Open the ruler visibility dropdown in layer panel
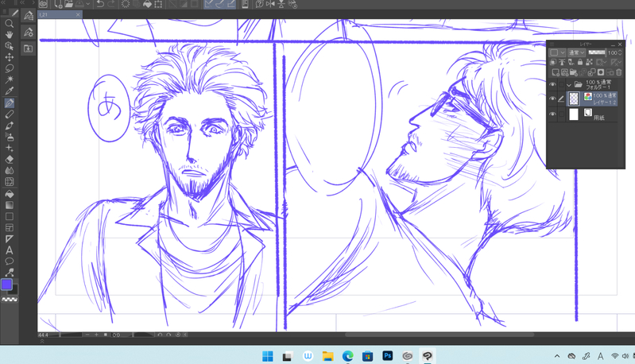The image size is (635, 364). pyautogui.click(x=616, y=62)
